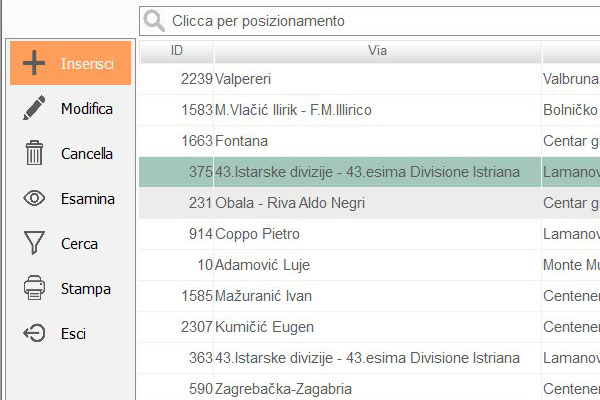Click the plus icon for Inserisci
Viewport: 600px width, 400px height.
pyautogui.click(x=35, y=63)
